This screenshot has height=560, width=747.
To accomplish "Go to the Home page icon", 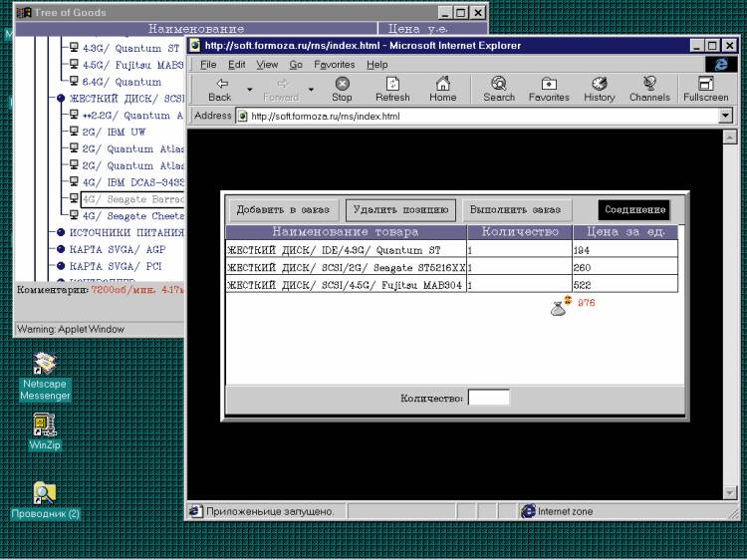I will tap(443, 84).
